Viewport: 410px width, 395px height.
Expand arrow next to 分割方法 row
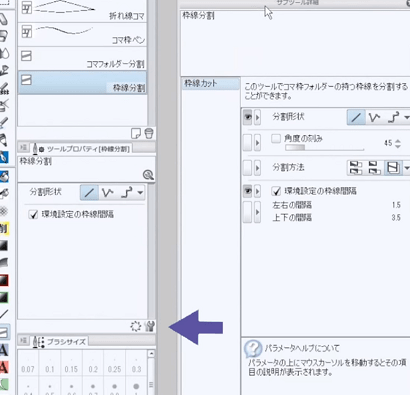(257, 168)
